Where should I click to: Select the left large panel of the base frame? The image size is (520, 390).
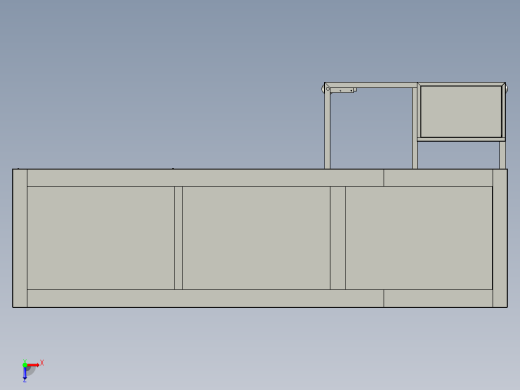101,238
